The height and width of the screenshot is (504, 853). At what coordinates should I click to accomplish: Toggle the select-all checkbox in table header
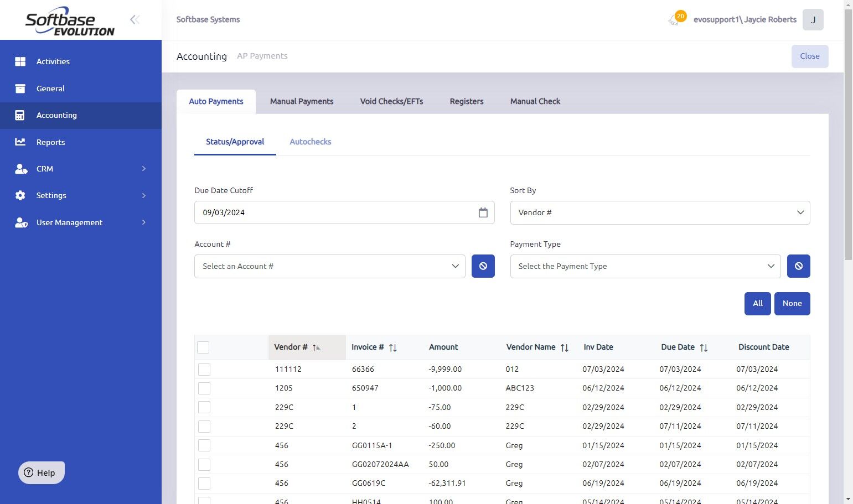[203, 347]
